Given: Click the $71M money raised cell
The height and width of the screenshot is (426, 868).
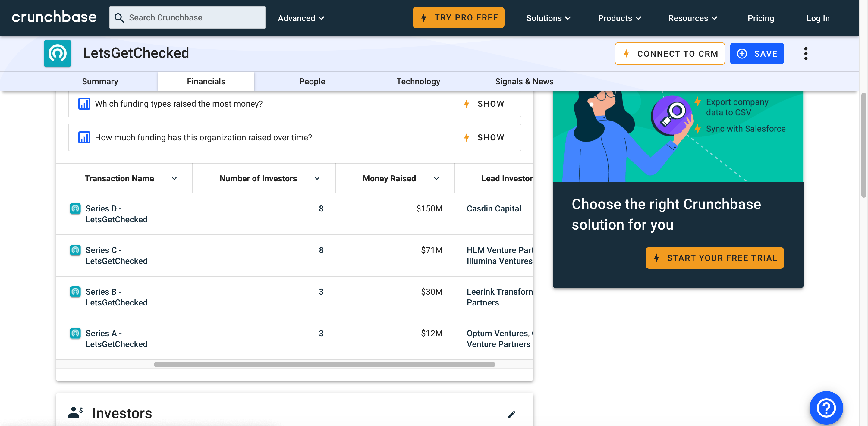Looking at the screenshot, I should click(432, 250).
